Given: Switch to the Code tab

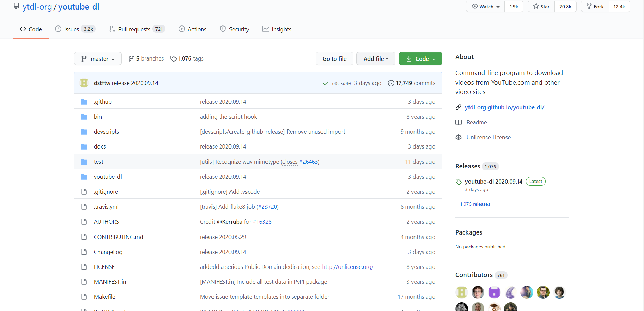Looking at the screenshot, I should click(31, 29).
